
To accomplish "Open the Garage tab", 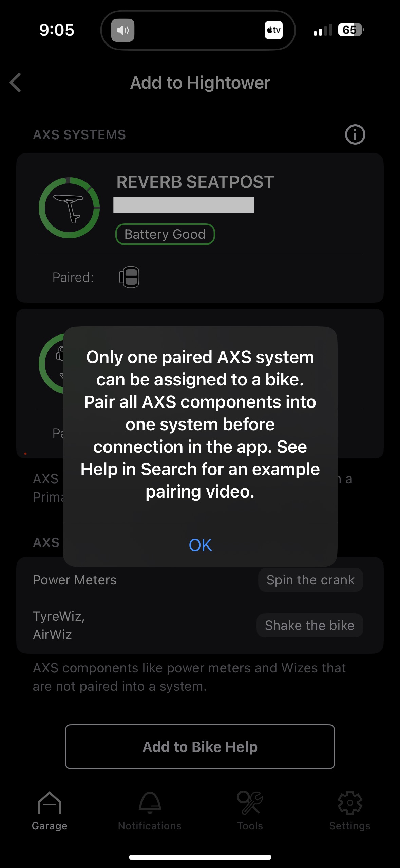I will [50, 811].
